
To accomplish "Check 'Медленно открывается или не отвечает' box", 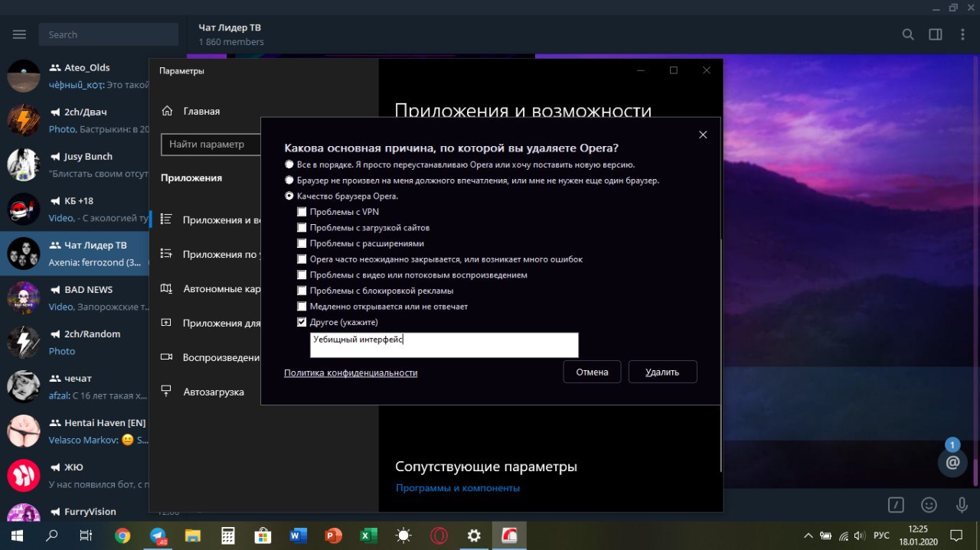I will (x=302, y=306).
